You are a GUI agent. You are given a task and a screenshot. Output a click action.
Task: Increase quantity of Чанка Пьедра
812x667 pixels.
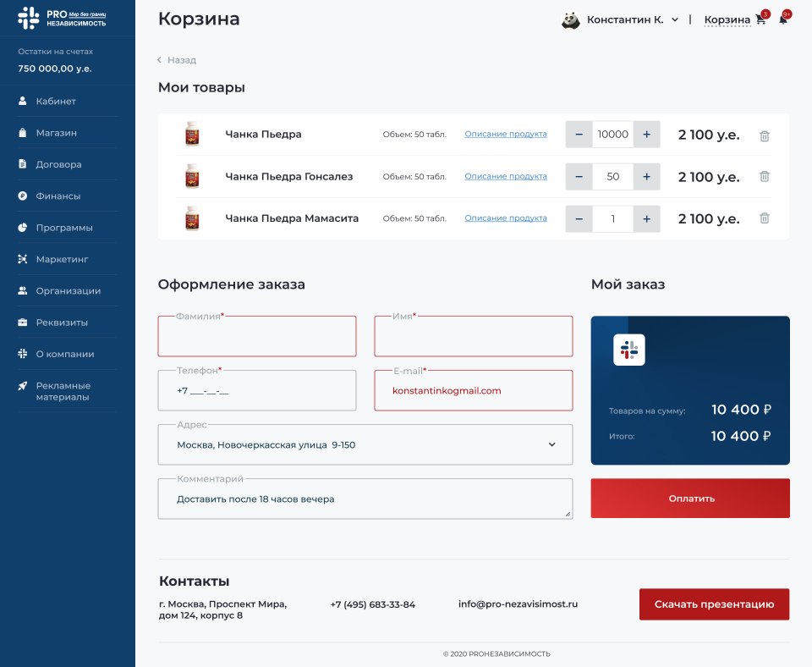(646, 135)
